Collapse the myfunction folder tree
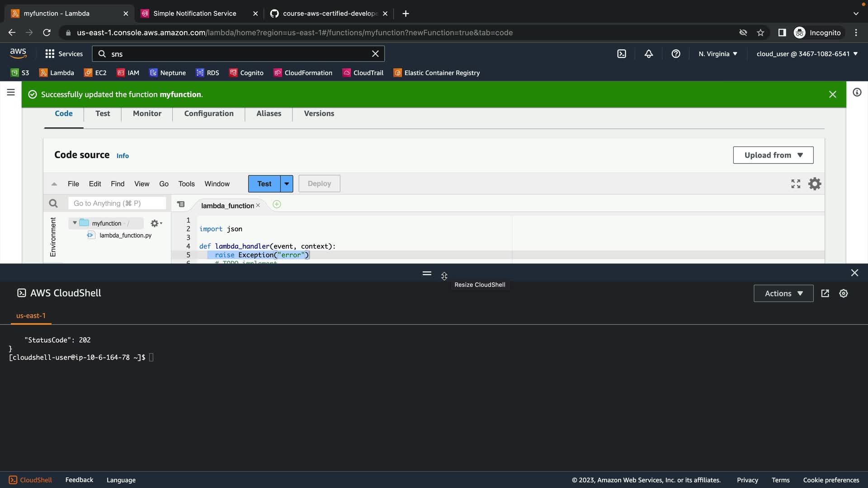868x488 pixels. (x=75, y=223)
